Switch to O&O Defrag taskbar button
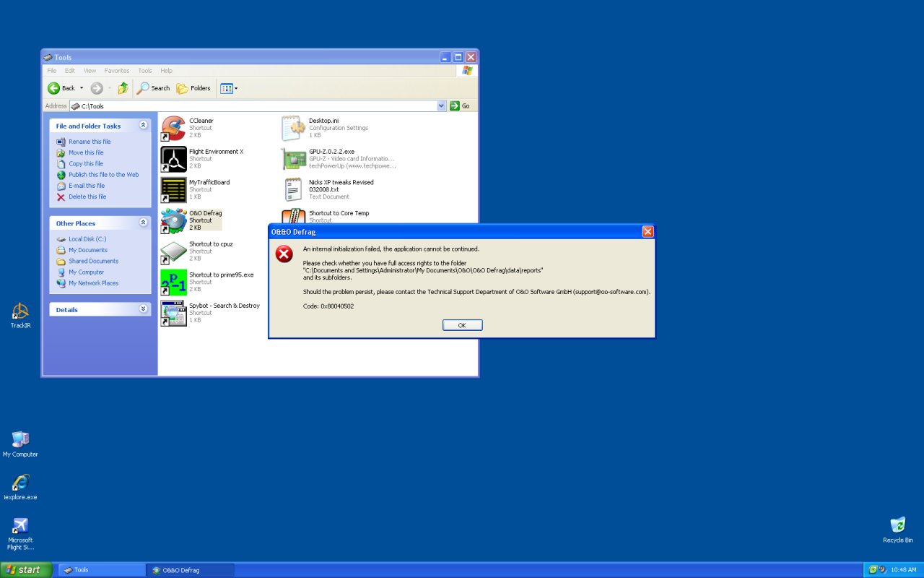 pyautogui.click(x=191, y=570)
